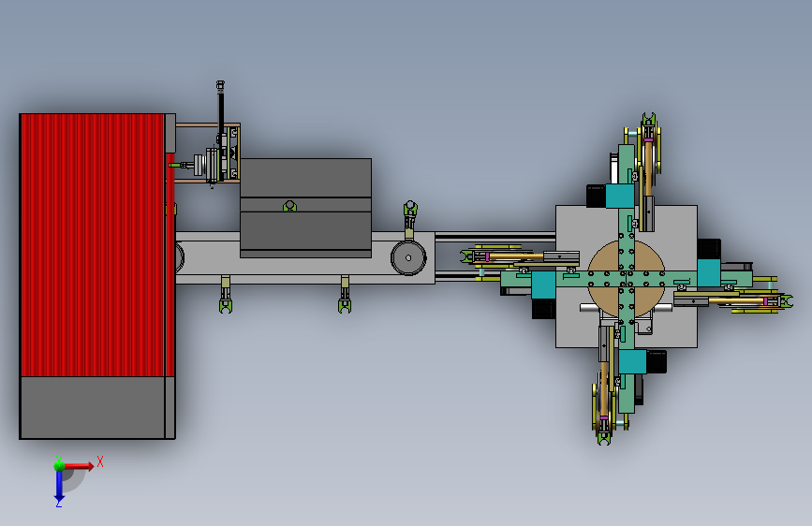Select the small green clamp on the dark block's center

coord(289,206)
